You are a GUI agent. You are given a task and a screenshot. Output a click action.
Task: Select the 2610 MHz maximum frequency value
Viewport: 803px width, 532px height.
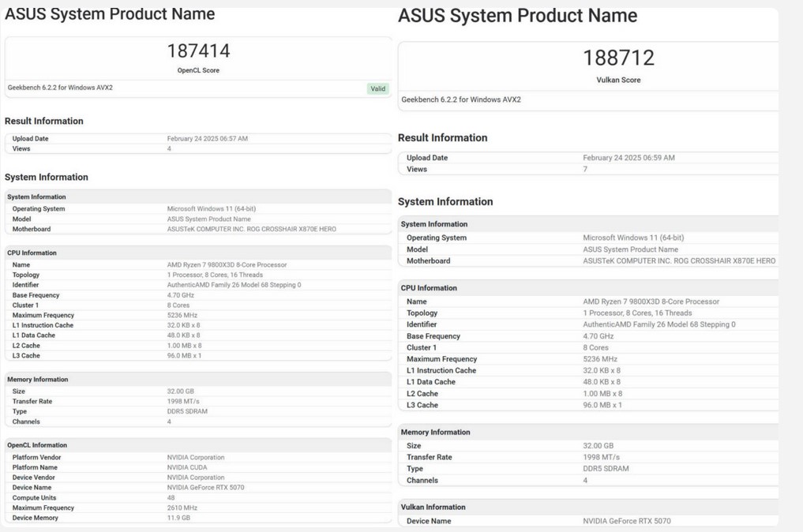click(181, 508)
